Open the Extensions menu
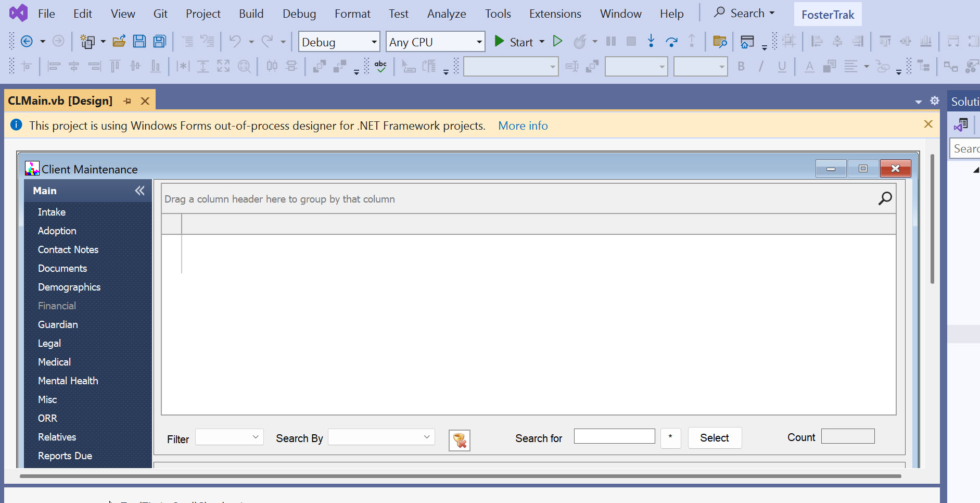 [x=555, y=14]
